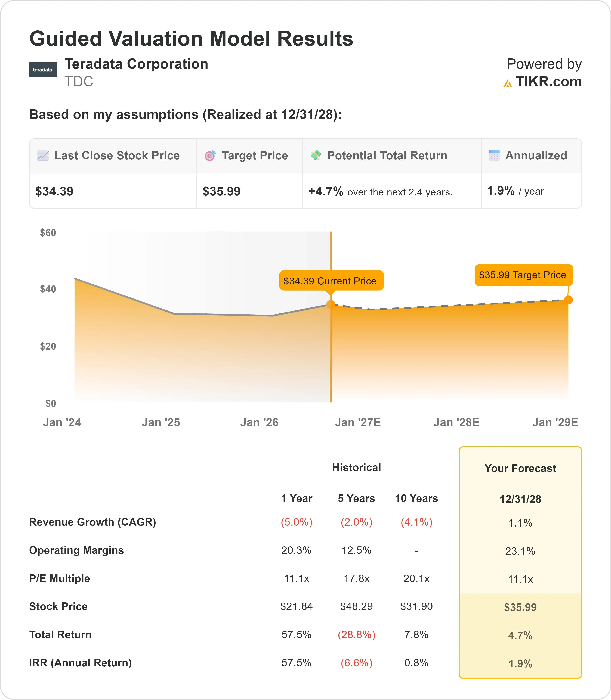This screenshot has height=700, width=611.
Task: Click the '(28.8%)' total return value
Action: [x=357, y=634]
